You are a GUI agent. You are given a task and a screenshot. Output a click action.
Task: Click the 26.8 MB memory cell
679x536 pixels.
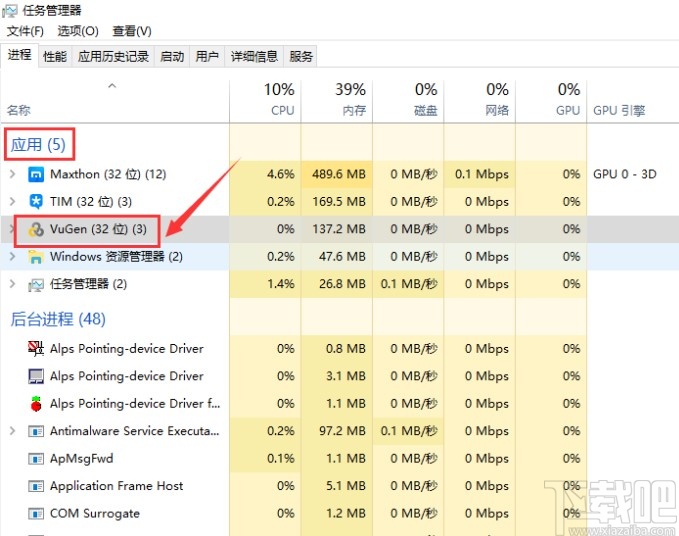point(337,284)
